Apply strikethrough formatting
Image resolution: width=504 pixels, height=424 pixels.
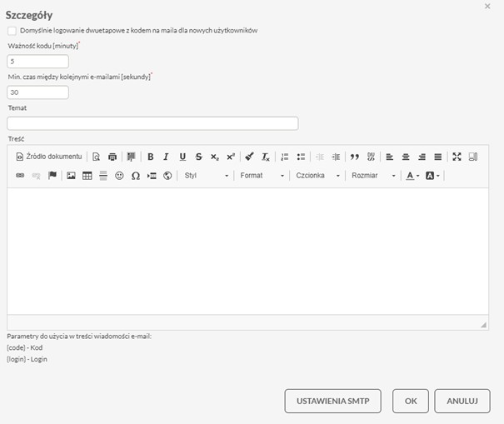click(198, 157)
